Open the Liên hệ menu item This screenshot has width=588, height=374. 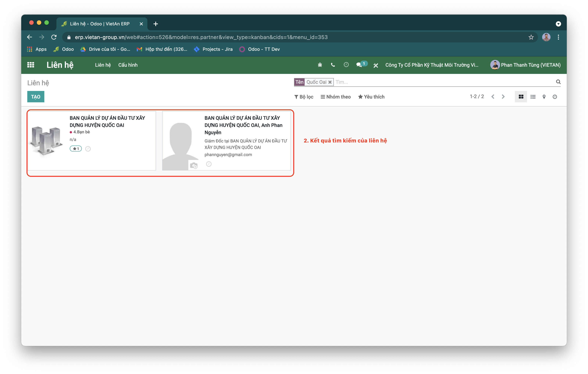pos(103,65)
